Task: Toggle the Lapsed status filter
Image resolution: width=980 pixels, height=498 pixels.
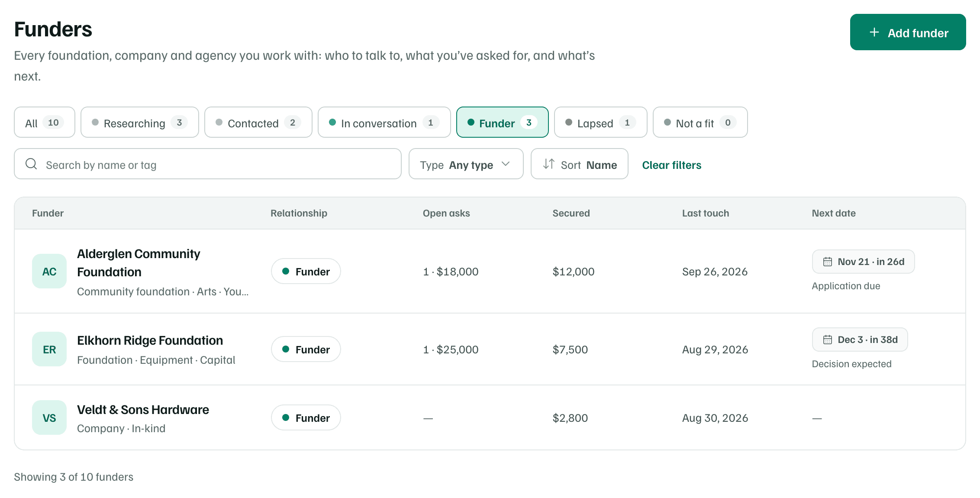Action: click(601, 122)
